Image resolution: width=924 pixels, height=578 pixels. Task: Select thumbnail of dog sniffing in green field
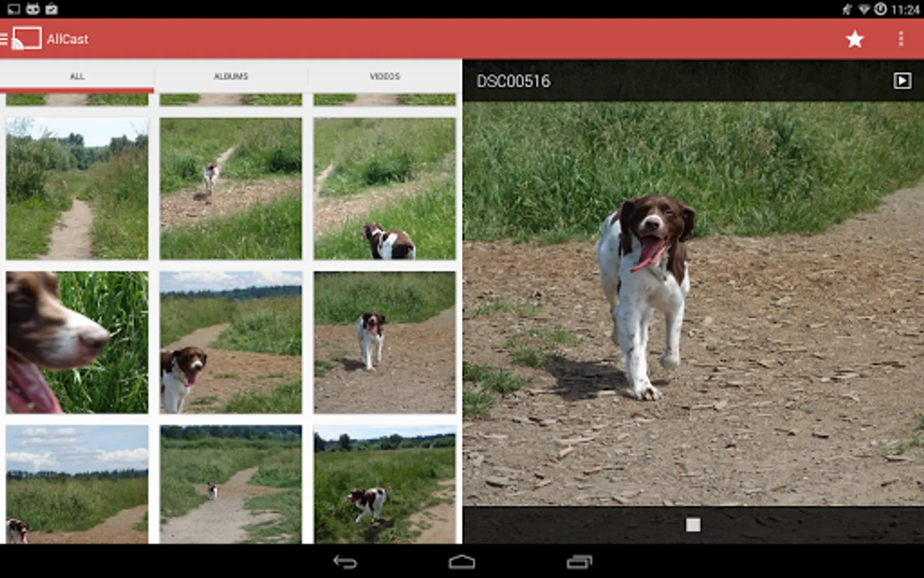(385, 484)
